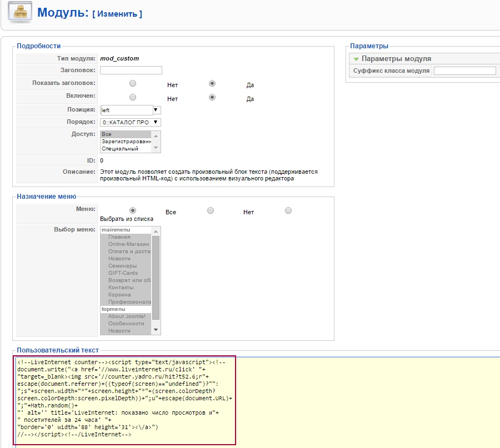Select Нет for Включен
500x448 pixels.
click(133, 97)
